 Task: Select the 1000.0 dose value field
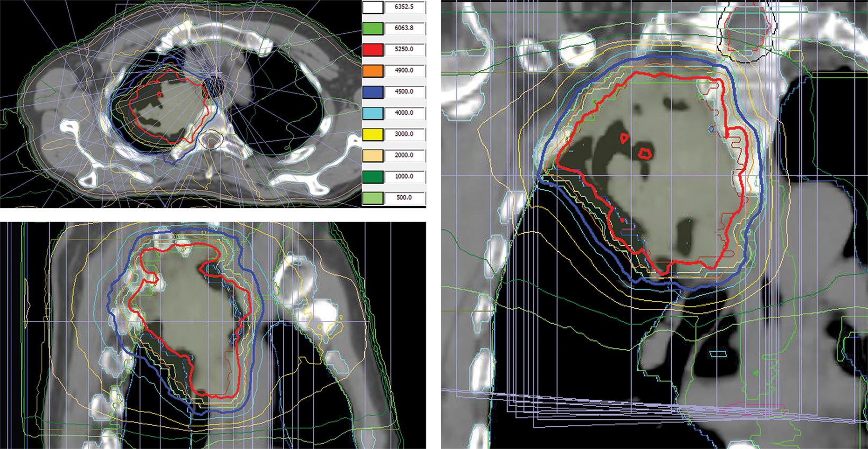point(404,176)
